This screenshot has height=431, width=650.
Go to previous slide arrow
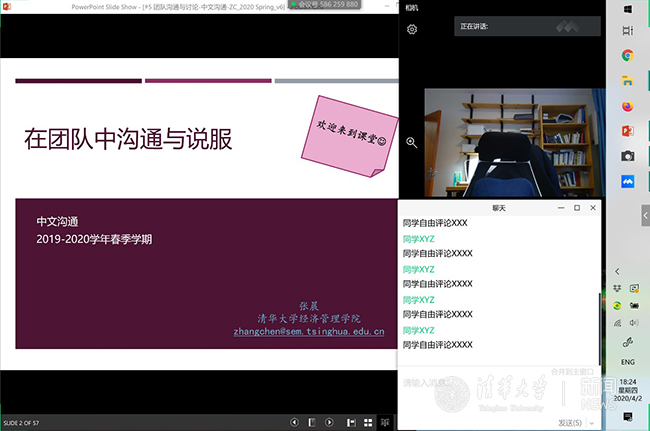[x=294, y=422]
